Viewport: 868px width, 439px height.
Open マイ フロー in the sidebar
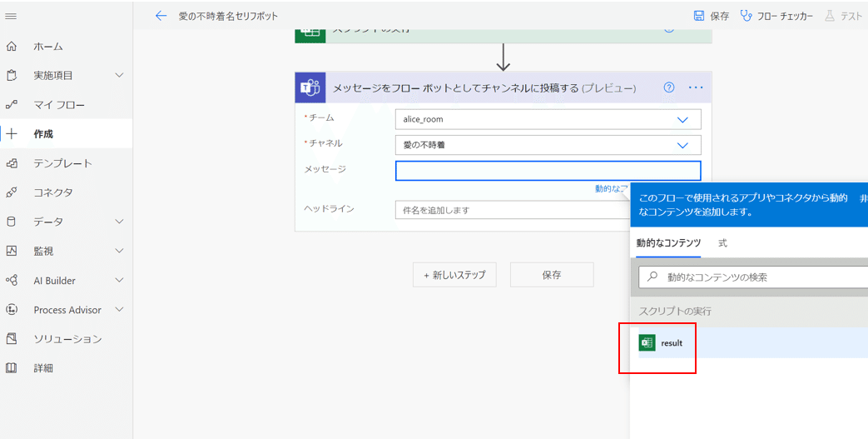pos(59,105)
